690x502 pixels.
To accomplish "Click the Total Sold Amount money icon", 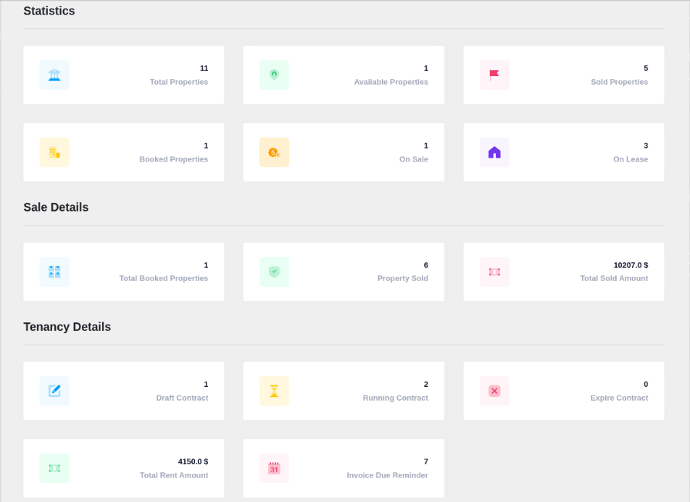I will pyautogui.click(x=494, y=271).
